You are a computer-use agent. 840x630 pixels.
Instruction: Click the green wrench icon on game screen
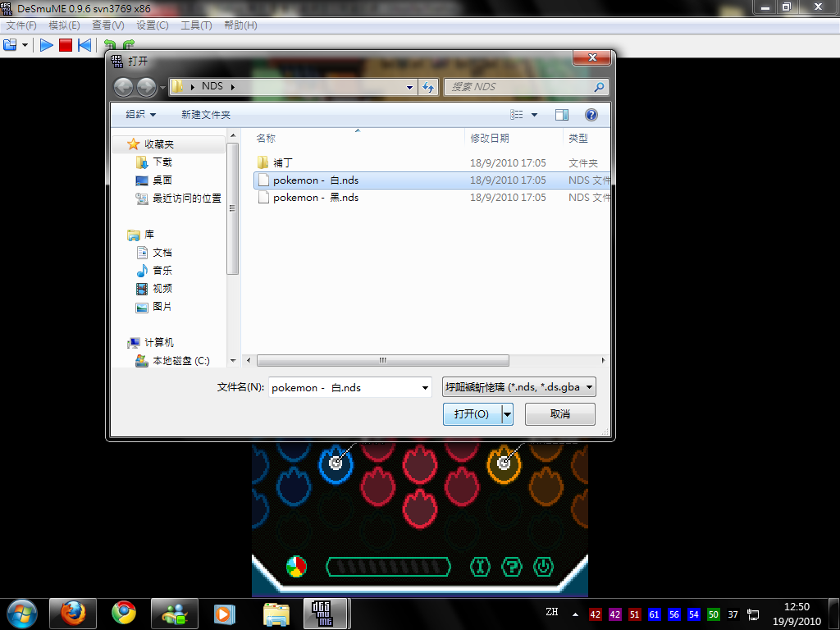tap(480, 566)
